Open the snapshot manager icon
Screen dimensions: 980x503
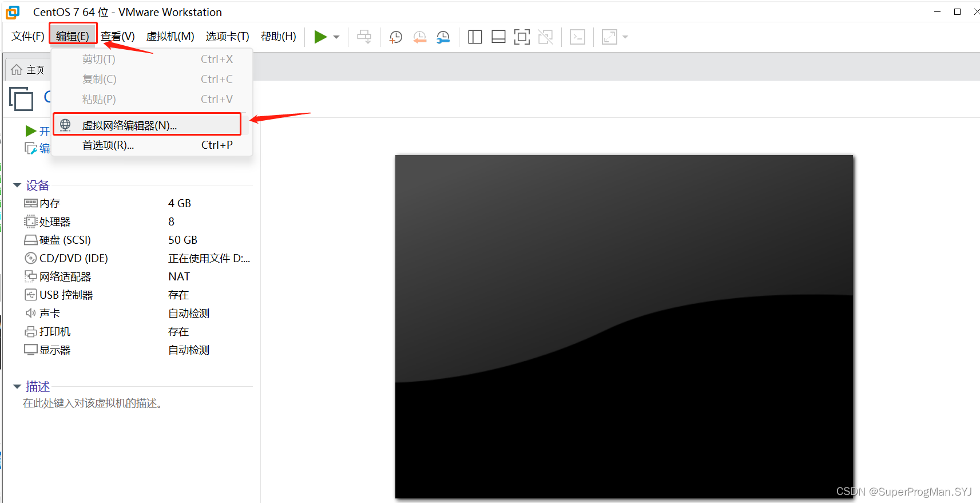pos(443,37)
